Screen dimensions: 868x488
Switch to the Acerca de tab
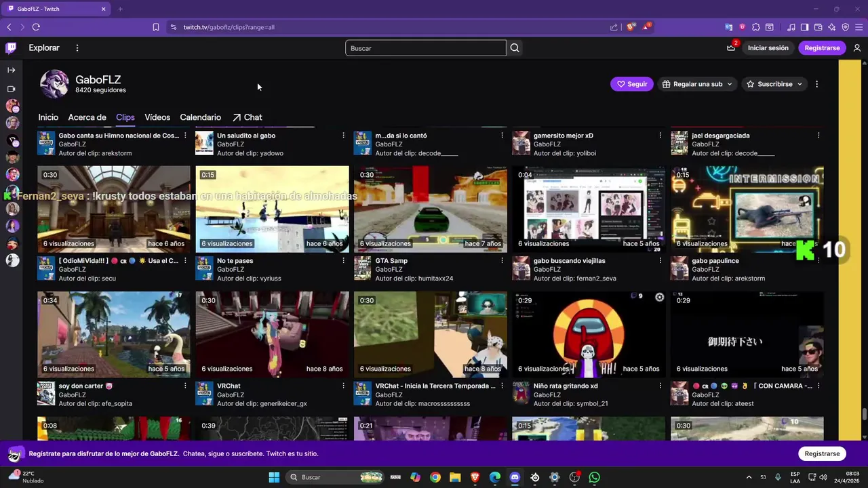87,117
